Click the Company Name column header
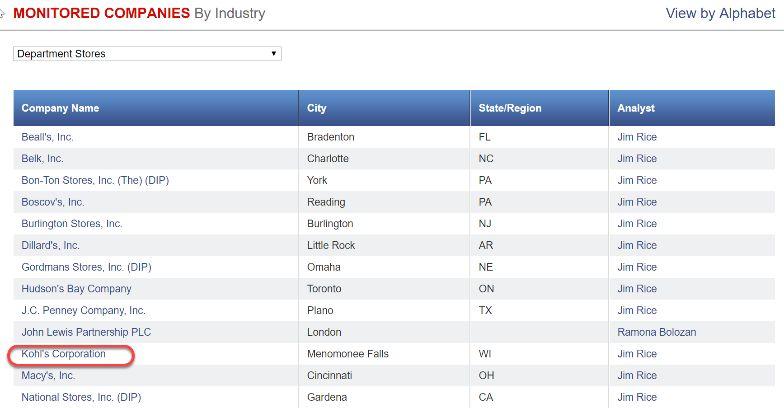The image size is (784, 408). (x=156, y=108)
